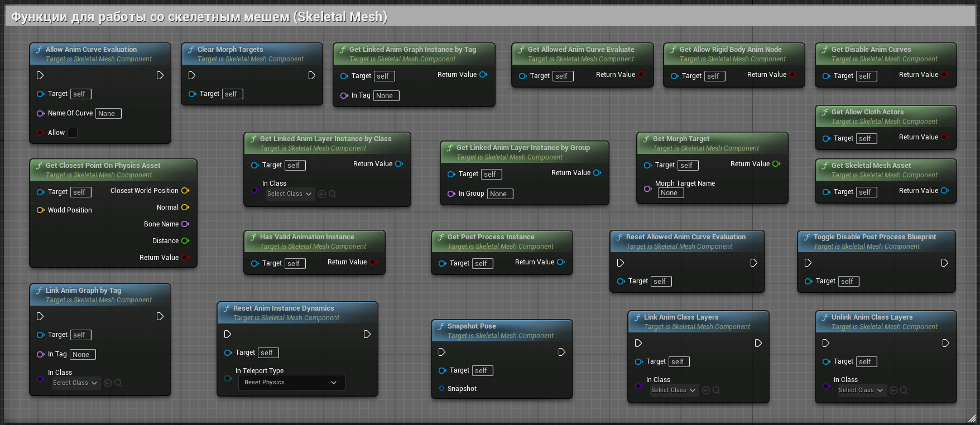Click In Tag None field in Get Linked Anim Graph Instance by Tag
Image resolution: width=980 pixels, height=425 pixels.
pyautogui.click(x=386, y=96)
